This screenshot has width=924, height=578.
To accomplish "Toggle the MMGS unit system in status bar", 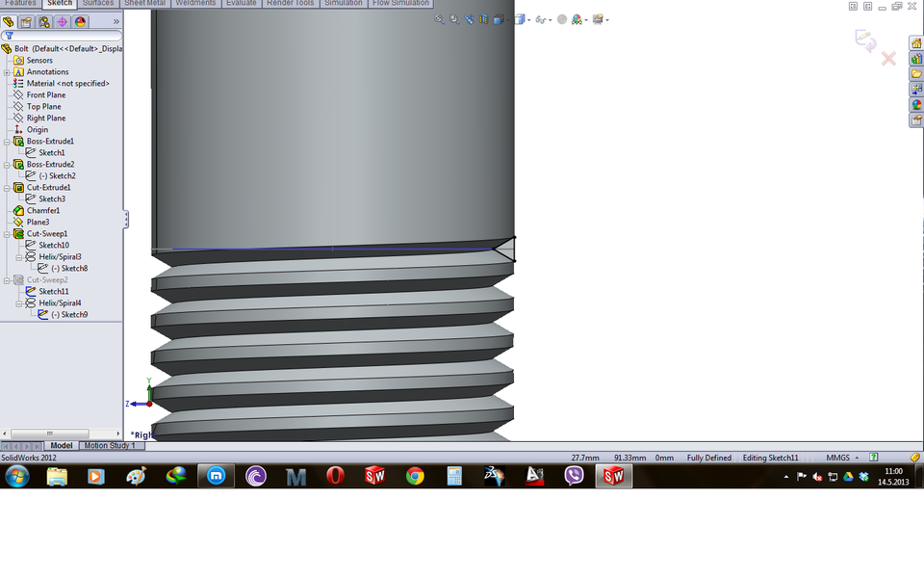I will click(x=835, y=458).
